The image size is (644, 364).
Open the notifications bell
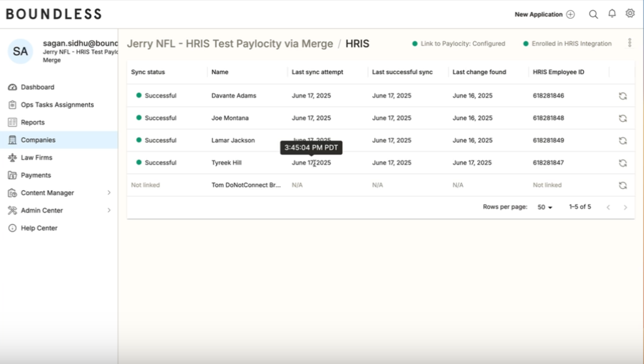click(612, 14)
